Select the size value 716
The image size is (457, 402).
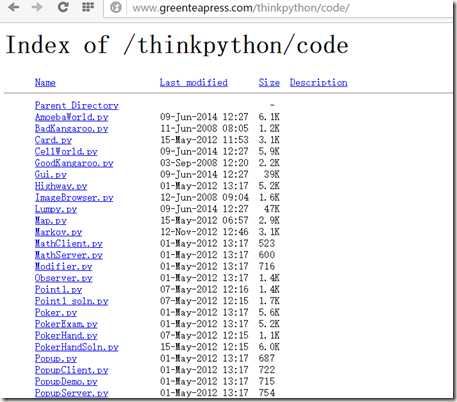point(267,266)
